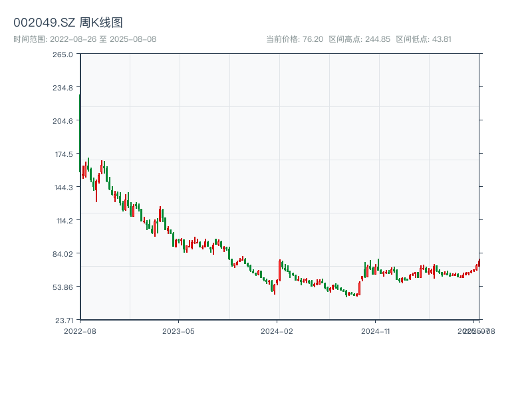Click y-axis label 265.0

(x=63, y=55)
